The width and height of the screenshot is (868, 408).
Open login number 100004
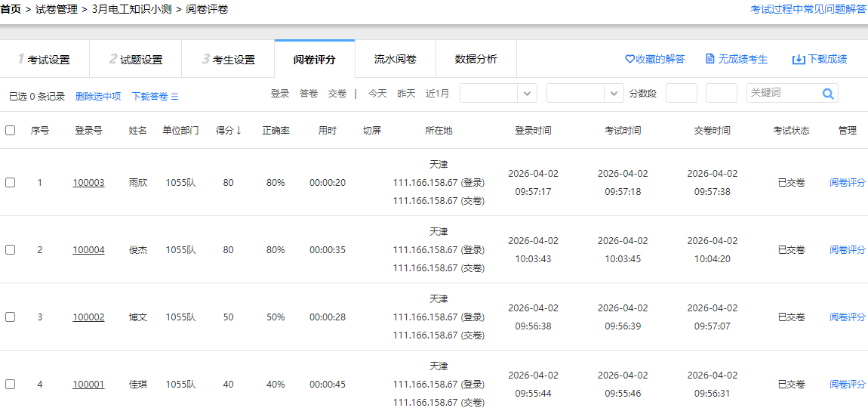click(88, 250)
